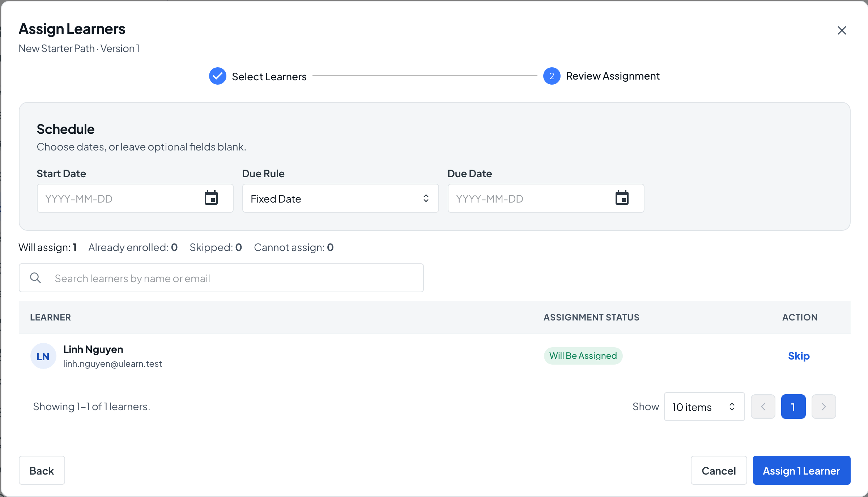Click the Linh Nguyen learner name
The height and width of the screenshot is (497, 868).
(x=93, y=349)
